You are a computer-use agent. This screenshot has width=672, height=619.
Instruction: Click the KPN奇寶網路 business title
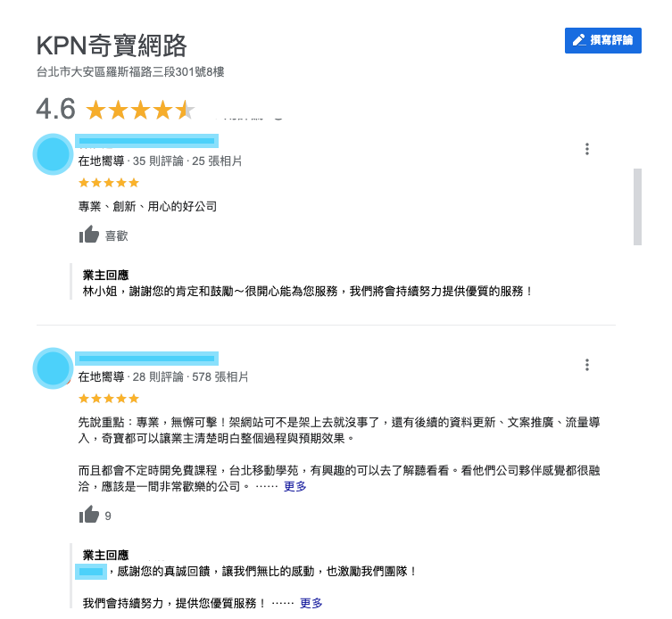pyautogui.click(x=112, y=45)
